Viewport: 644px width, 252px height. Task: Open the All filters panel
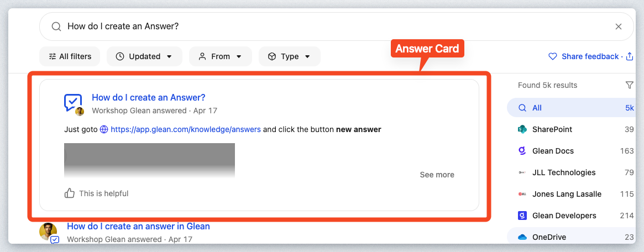pos(69,56)
